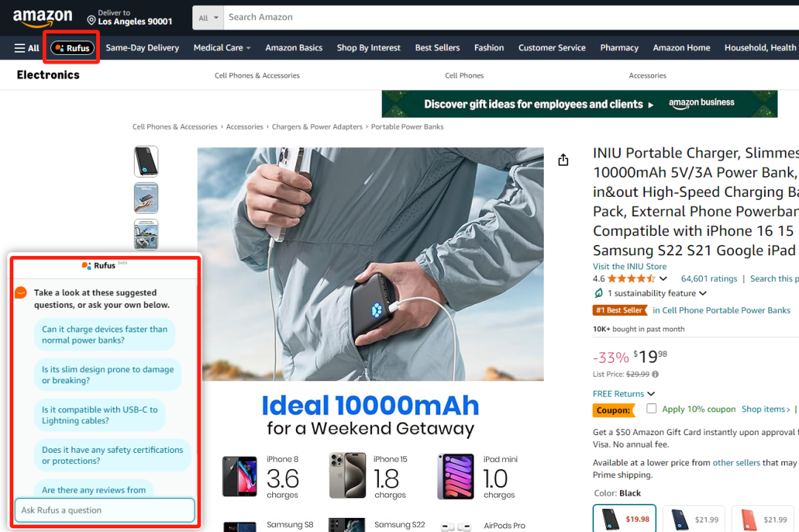Image resolution: width=799 pixels, height=532 pixels.
Task: Select coral color swatch at $21.99
Action: click(763, 519)
